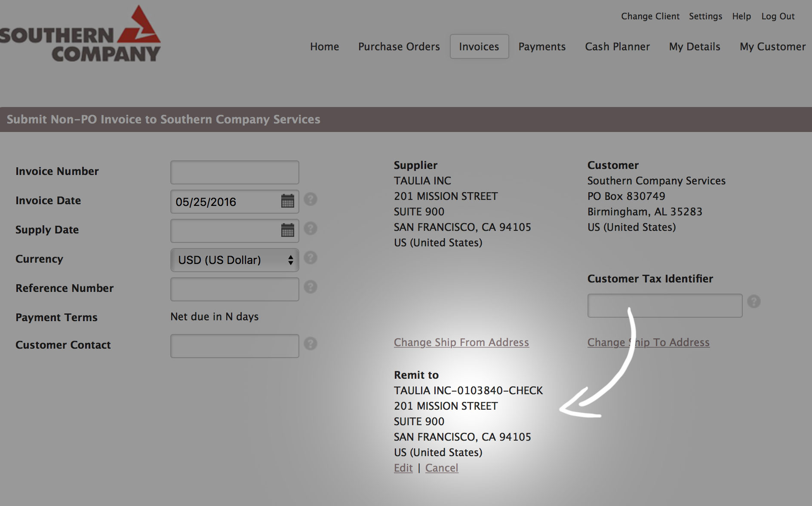Click help icon next to Supply Date
This screenshot has width=812, height=506.
point(311,228)
